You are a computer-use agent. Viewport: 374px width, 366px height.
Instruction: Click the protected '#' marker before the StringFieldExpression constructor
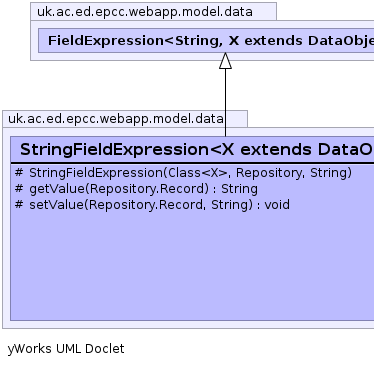[x=19, y=173]
